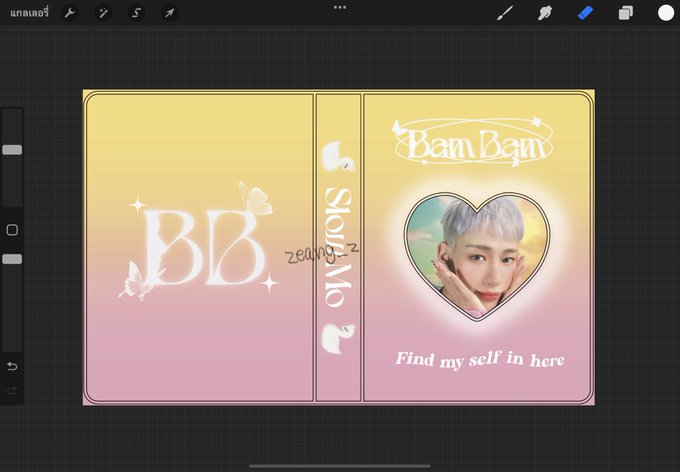The width and height of the screenshot is (680, 472).
Task: Tap the handwritten 'zeang-z' signature
Action: click(x=322, y=253)
